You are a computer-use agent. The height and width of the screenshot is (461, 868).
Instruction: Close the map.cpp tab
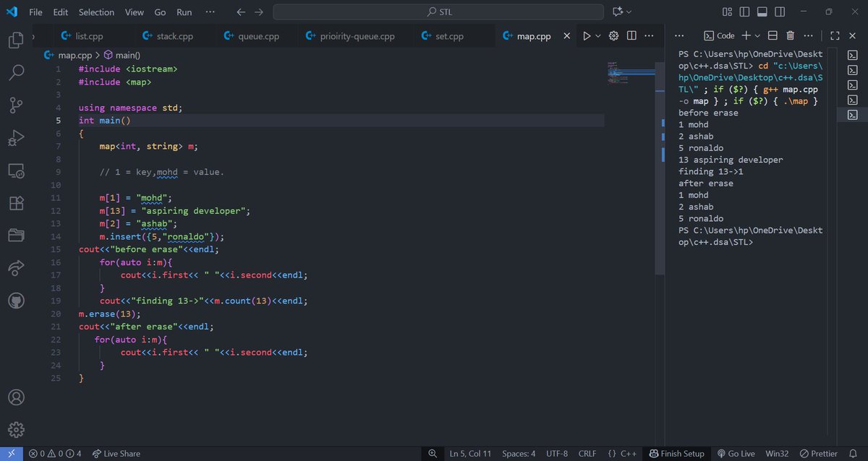click(x=566, y=36)
